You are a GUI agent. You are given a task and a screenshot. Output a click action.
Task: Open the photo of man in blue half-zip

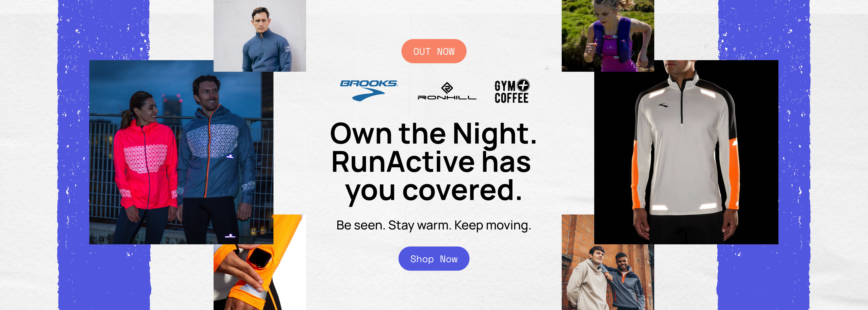click(x=260, y=36)
